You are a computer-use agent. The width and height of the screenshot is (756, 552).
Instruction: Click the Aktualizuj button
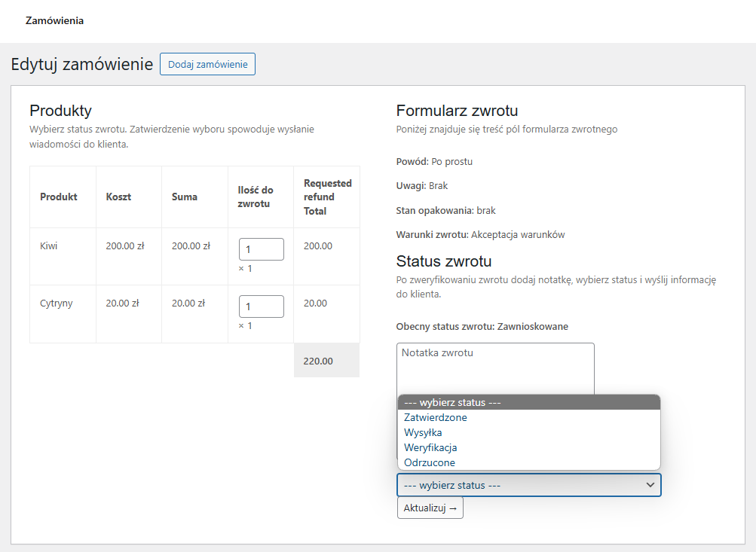point(430,508)
